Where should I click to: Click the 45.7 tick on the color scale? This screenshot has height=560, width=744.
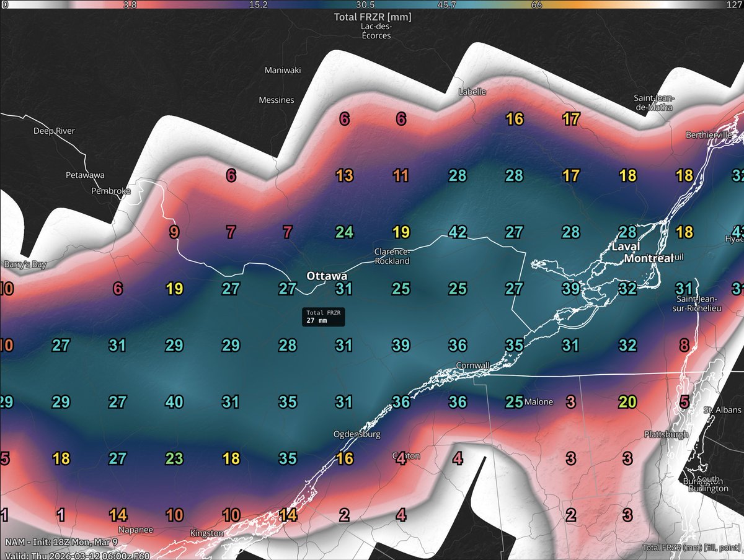[447, 5]
